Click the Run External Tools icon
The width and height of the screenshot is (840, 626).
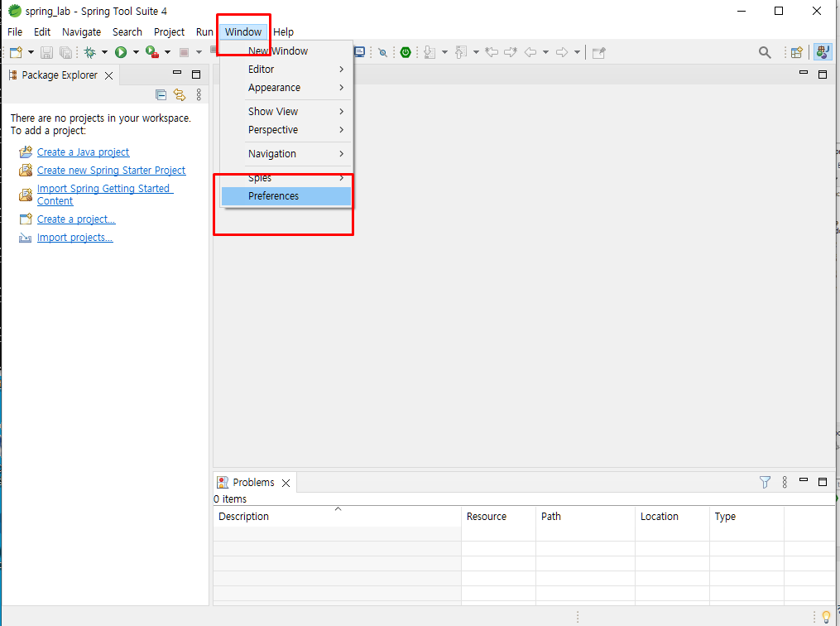point(152,52)
